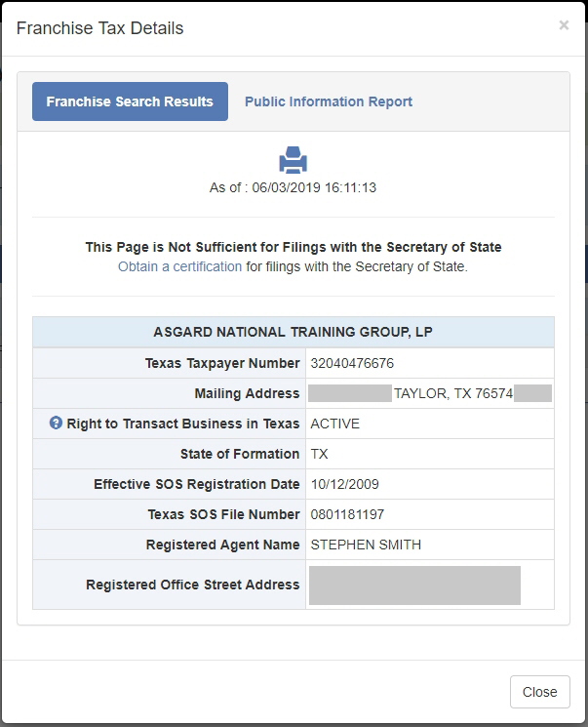Click the printer icon to print the page
Screen dimensions: 588x727
[x=293, y=160]
